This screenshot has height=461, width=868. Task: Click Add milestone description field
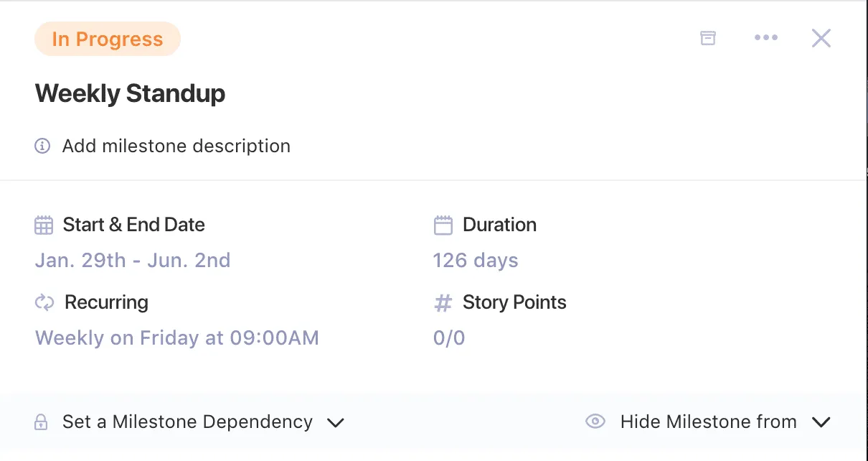(x=176, y=146)
